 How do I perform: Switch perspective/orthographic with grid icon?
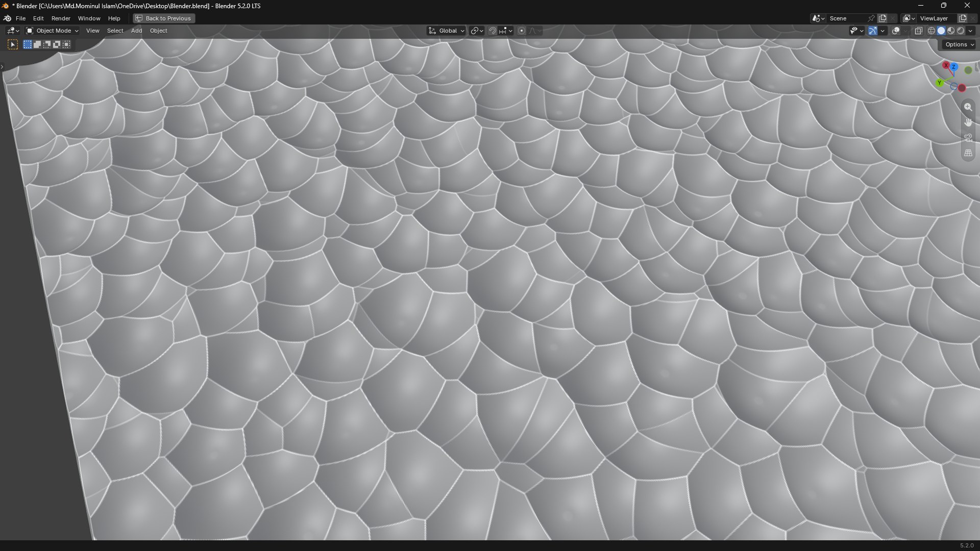click(x=968, y=153)
